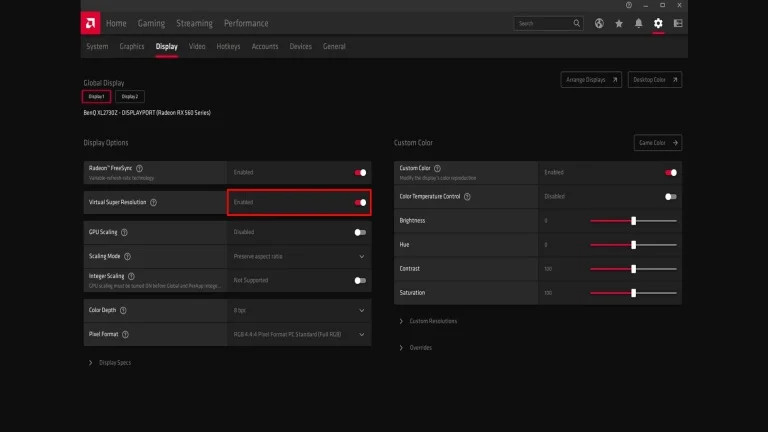Disable the Radeon FreeSync toggle
This screenshot has height=432, width=768.
pos(360,172)
